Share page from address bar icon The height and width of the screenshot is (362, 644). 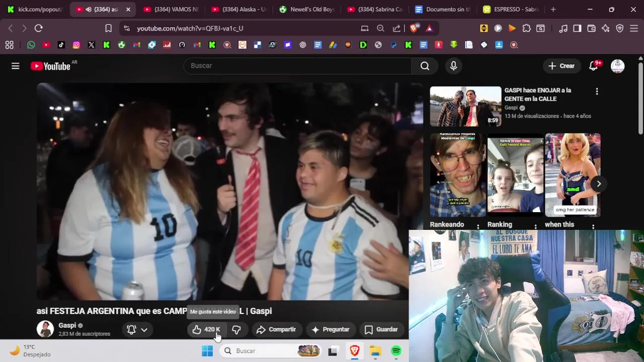397,29
